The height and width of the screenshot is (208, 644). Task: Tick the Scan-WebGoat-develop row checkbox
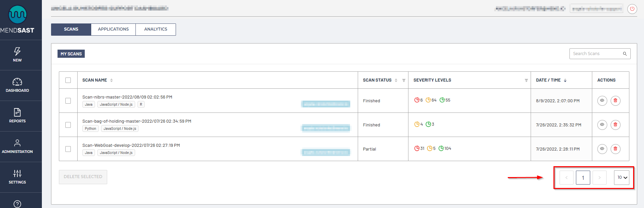pyautogui.click(x=68, y=149)
